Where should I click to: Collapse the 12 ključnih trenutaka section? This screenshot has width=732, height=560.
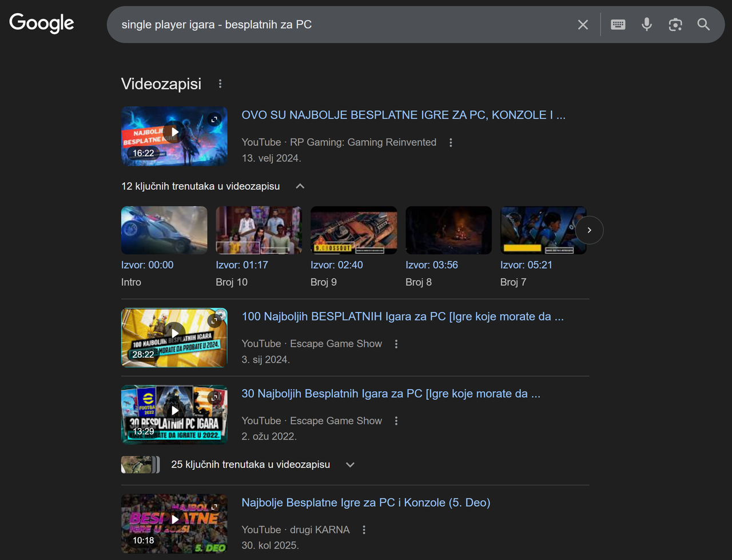300,186
